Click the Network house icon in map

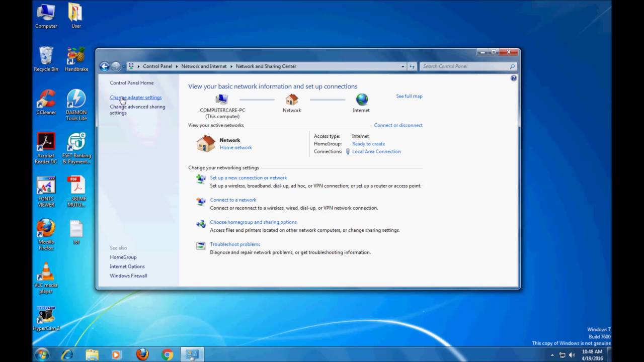pyautogui.click(x=292, y=99)
